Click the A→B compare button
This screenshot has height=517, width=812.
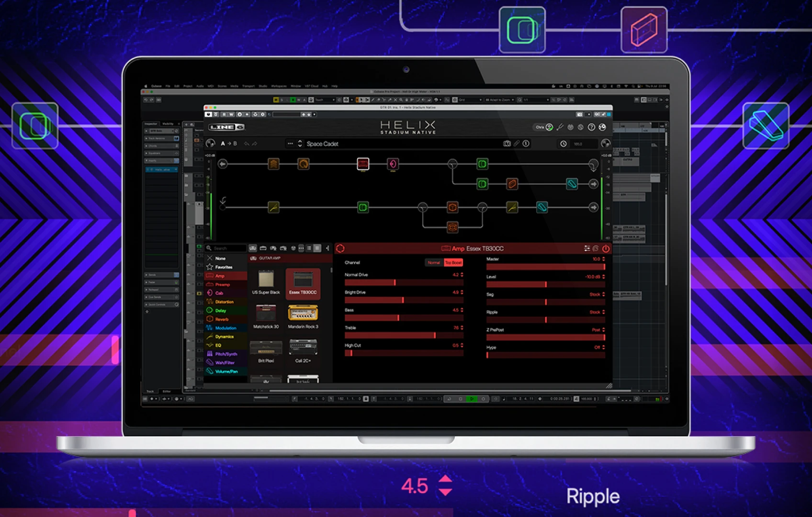coord(229,144)
